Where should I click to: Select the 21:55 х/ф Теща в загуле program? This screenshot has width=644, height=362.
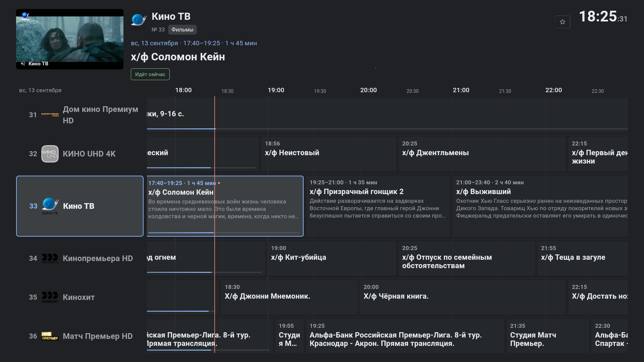pos(583,258)
